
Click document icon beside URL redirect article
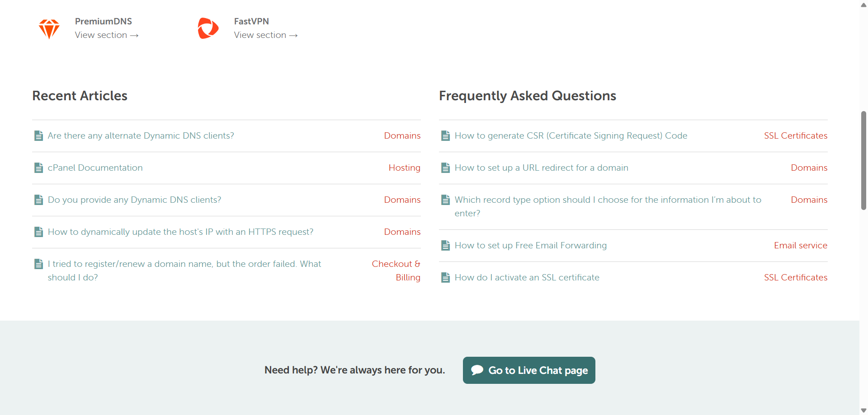[x=446, y=168]
